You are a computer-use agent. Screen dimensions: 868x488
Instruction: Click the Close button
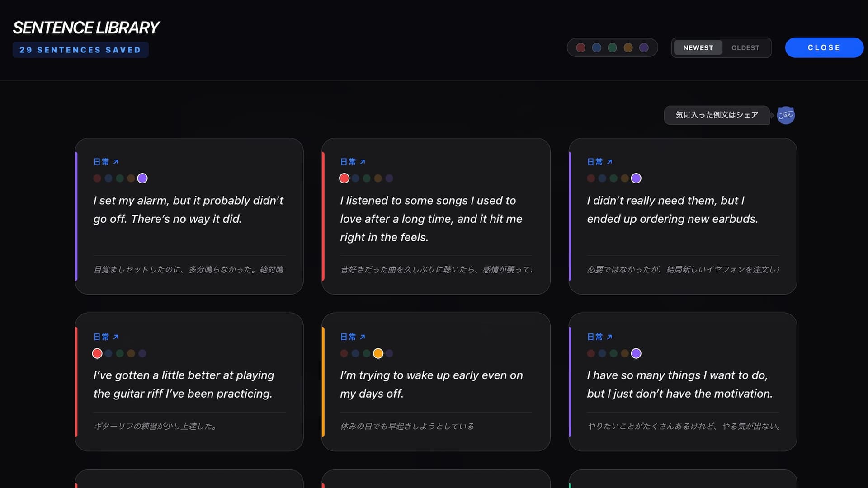click(x=824, y=47)
